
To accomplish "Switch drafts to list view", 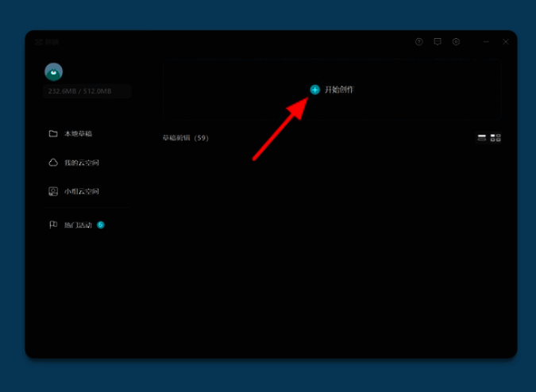I will click(x=482, y=138).
